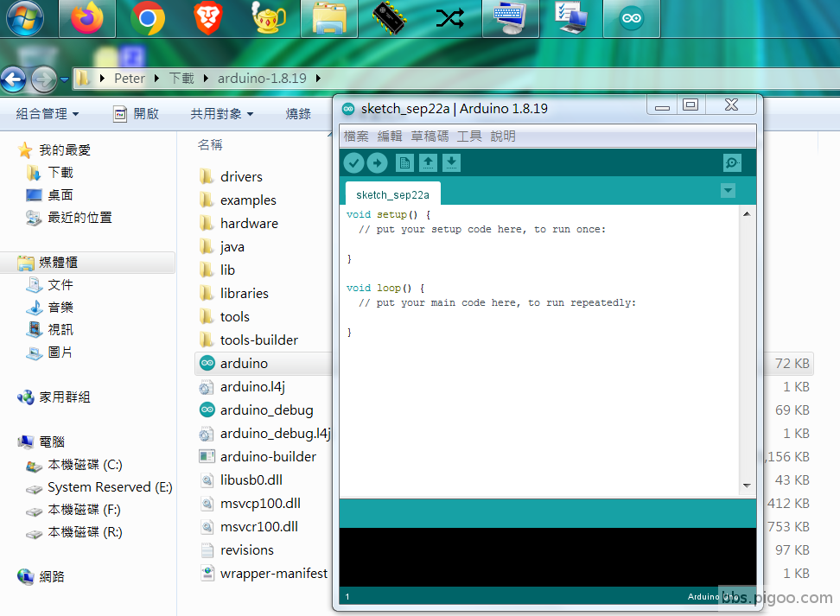Viewport: 840px width, 616px height.
Task: Click the shuffle arrows taskbar icon
Action: 450,19
